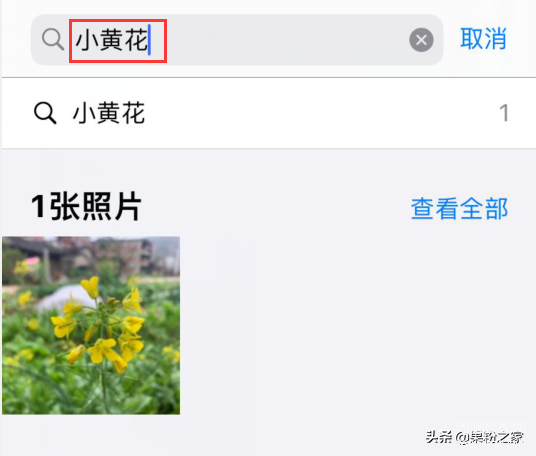This screenshot has width=536, height=456.
Task: Click the empty area of the search field
Action: (280, 40)
